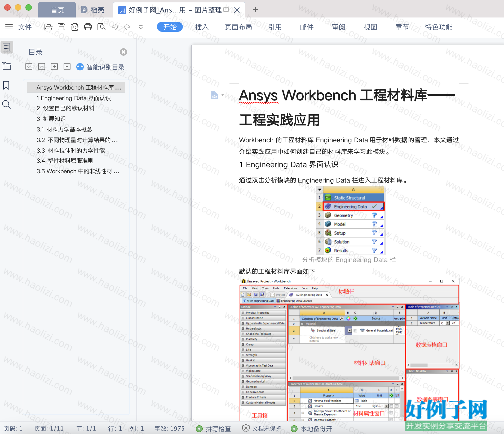
Task: Click the chapter navigation sidebar icon
Action: (x=7, y=66)
